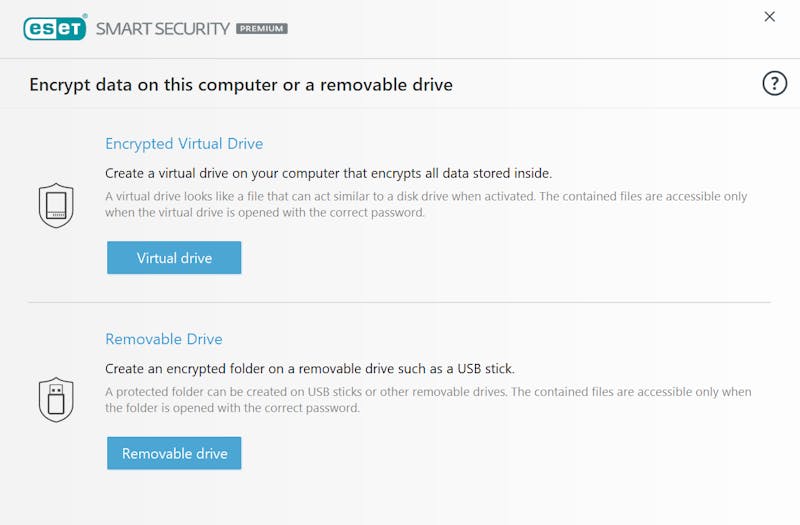Click 'when the virtual drive is opened' text line
The height and width of the screenshot is (525, 800).
[265, 212]
